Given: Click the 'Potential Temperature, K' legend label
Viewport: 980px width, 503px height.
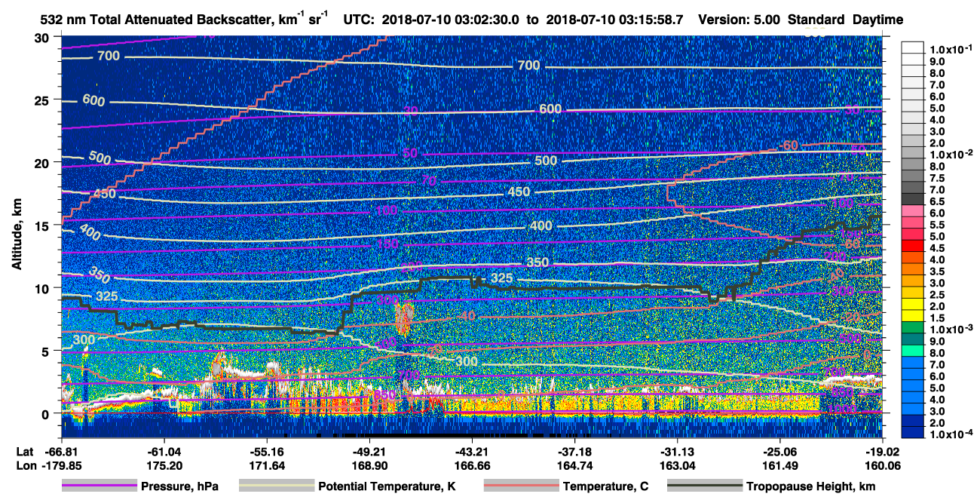Looking at the screenshot, I should pyautogui.click(x=387, y=486).
